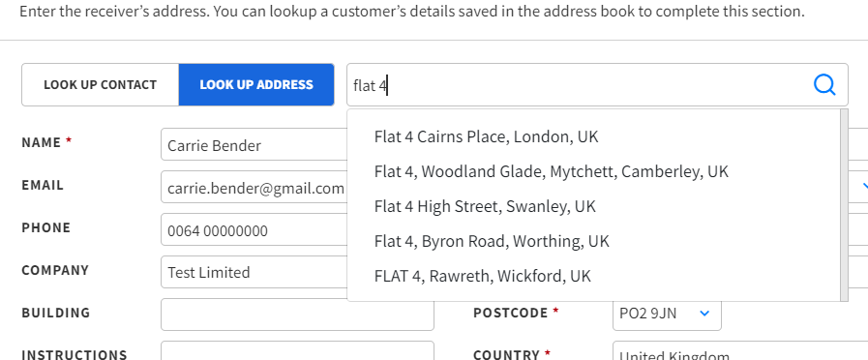Choose Flat 4, Byron Road, Worthing
Image resolution: width=868 pixels, height=360 pixels.
[x=593, y=241]
